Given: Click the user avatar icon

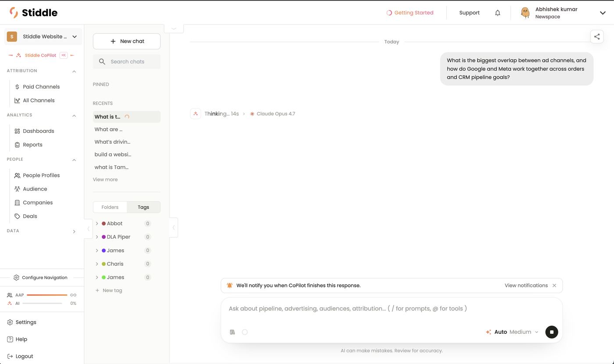Looking at the screenshot, I should pyautogui.click(x=525, y=13).
